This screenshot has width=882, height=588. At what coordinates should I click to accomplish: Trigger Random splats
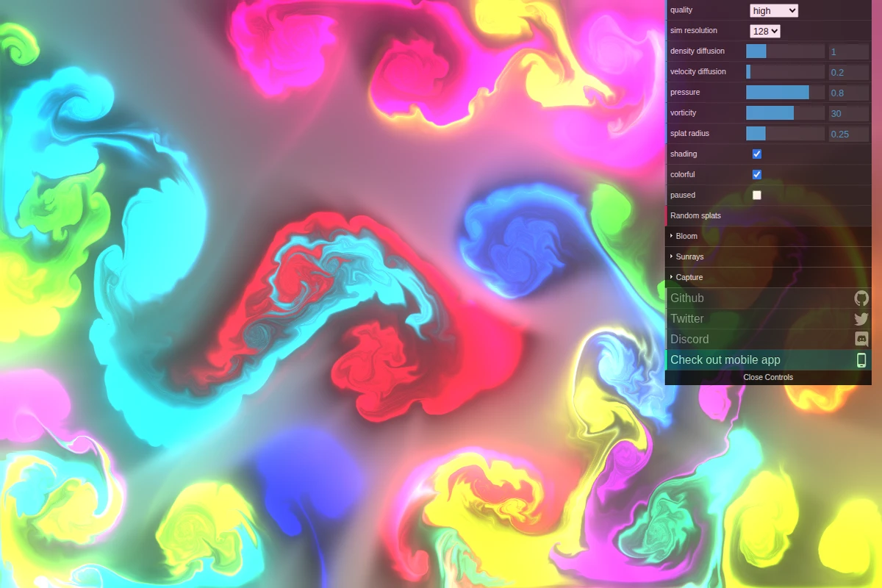click(x=695, y=215)
